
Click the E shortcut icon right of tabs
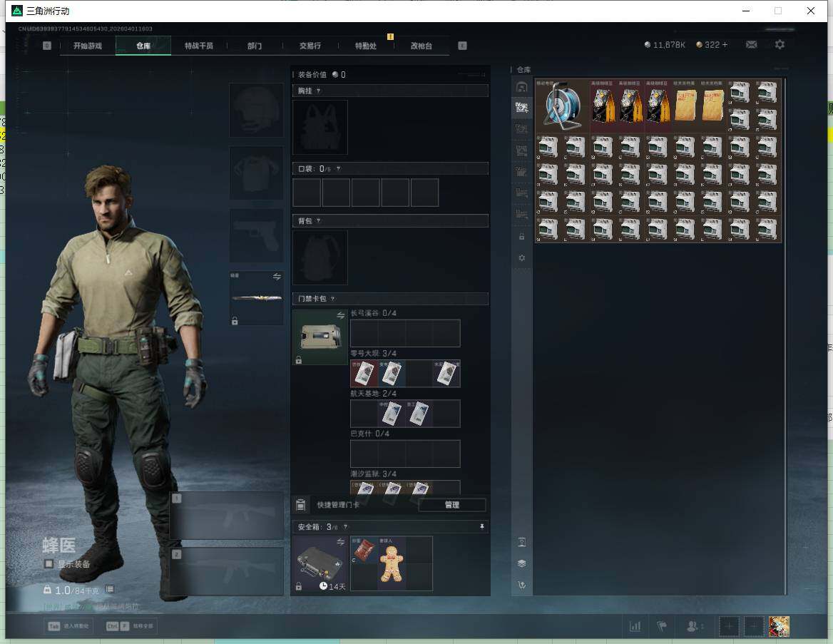(462, 46)
